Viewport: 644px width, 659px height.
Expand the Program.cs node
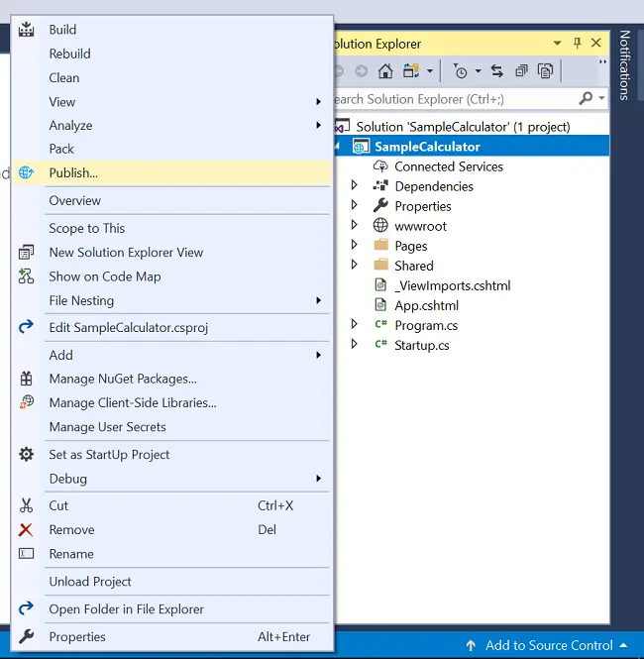[x=354, y=324]
